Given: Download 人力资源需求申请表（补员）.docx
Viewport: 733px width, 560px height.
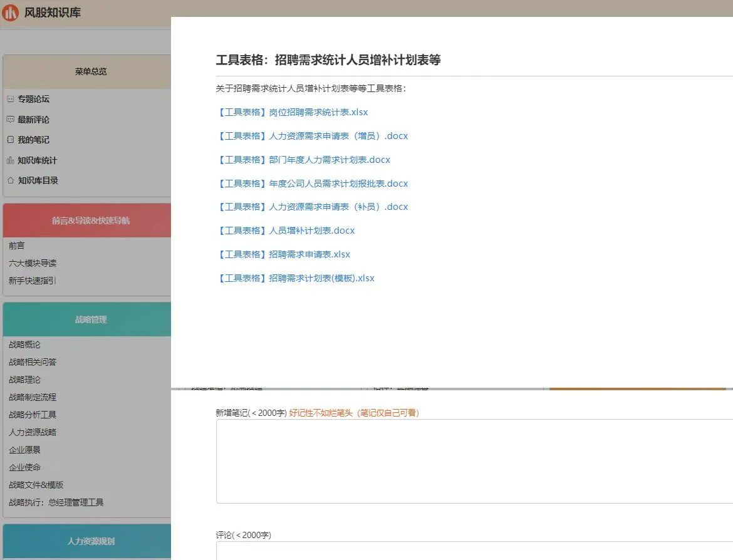Looking at the screenshot, I should point(312,207).
